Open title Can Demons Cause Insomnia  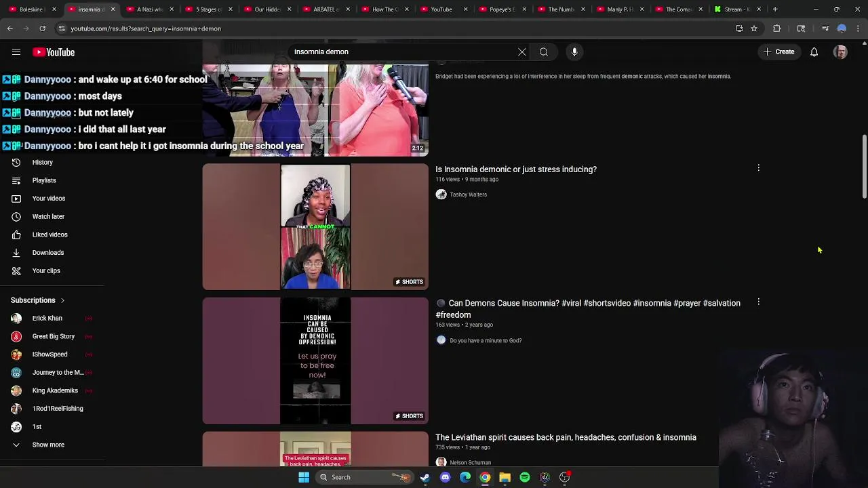pos(588,309)
